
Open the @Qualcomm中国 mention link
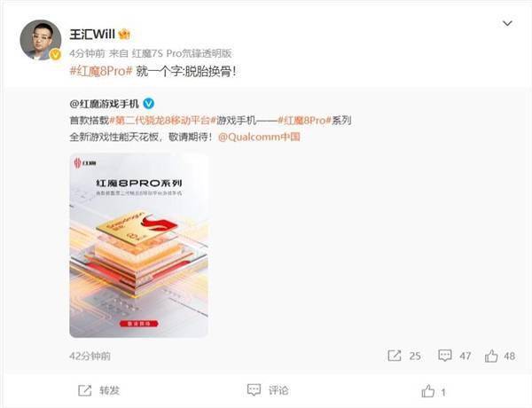click(x=259, y=137)
